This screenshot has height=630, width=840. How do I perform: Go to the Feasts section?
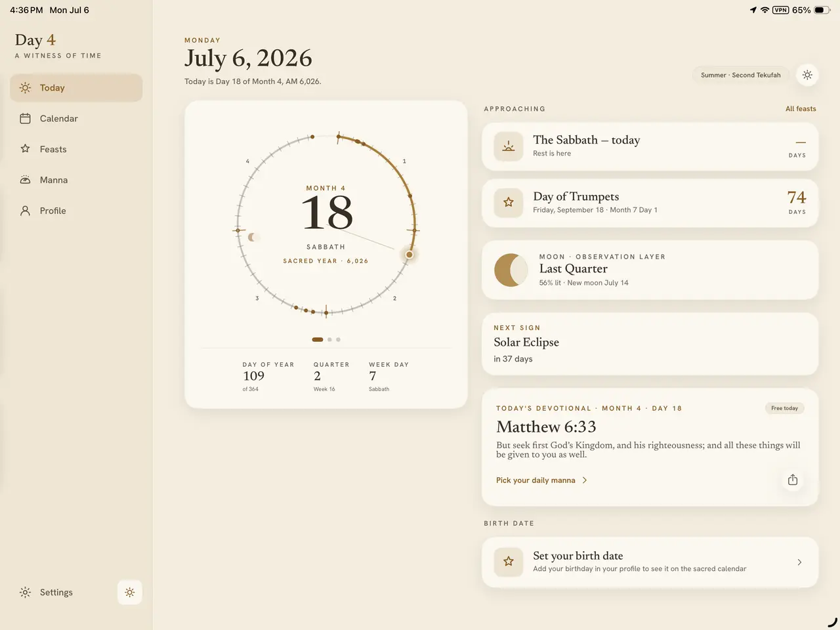(x=76, y=149)
